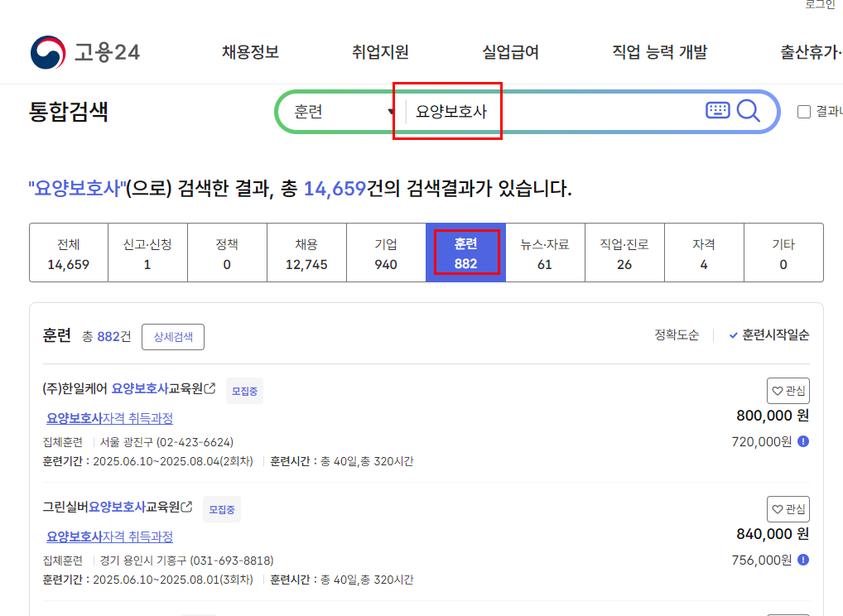Select the 정책 tab

(227, 253)
